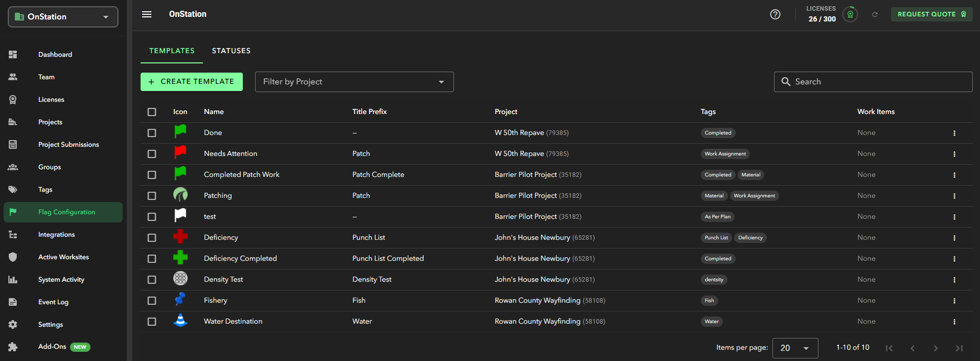Check the Needs Attention row checkbox

(152, 154)
